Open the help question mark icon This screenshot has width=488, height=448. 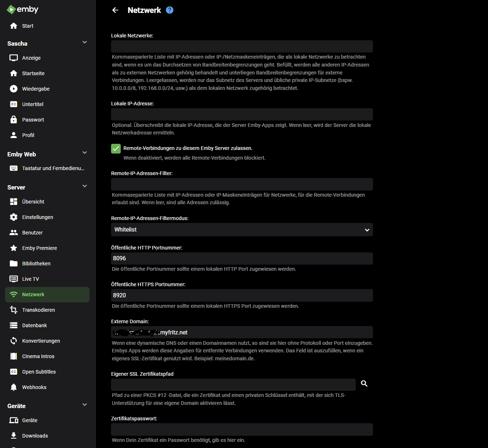170,10
